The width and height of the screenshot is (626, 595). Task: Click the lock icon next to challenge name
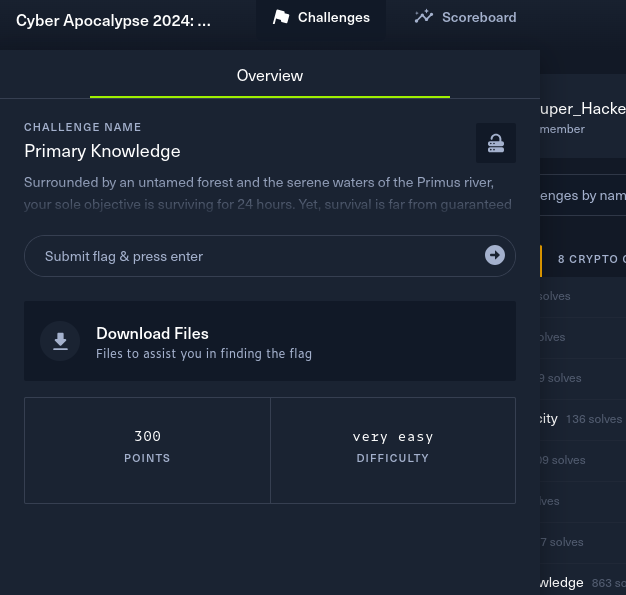(496, 143)
